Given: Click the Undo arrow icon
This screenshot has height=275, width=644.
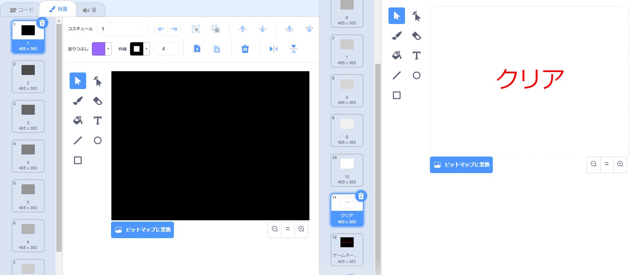Looking at the screenshot, I should (161, 29).
